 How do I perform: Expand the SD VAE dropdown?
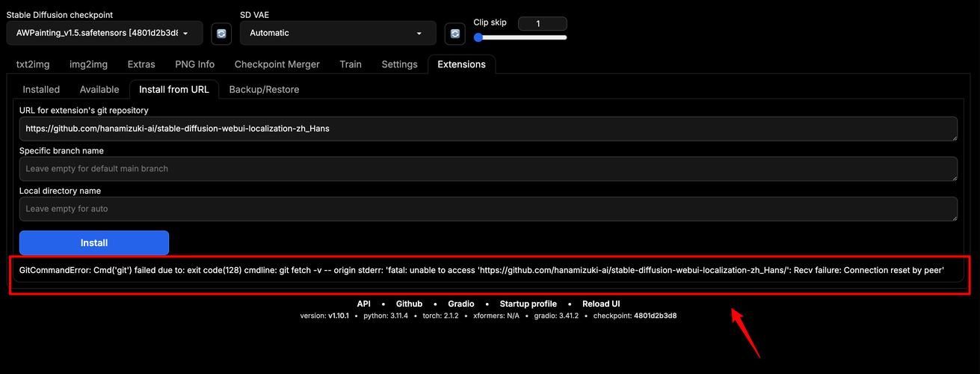click(337, 33)
